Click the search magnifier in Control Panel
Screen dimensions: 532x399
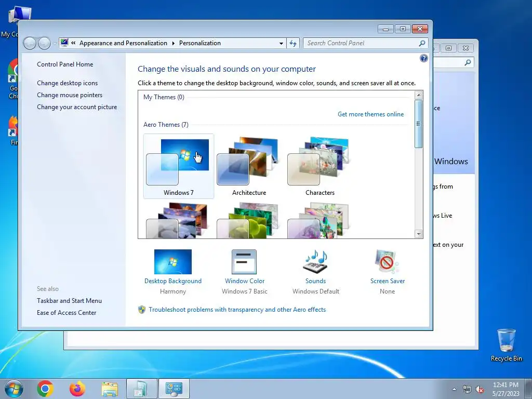point(422,43)
